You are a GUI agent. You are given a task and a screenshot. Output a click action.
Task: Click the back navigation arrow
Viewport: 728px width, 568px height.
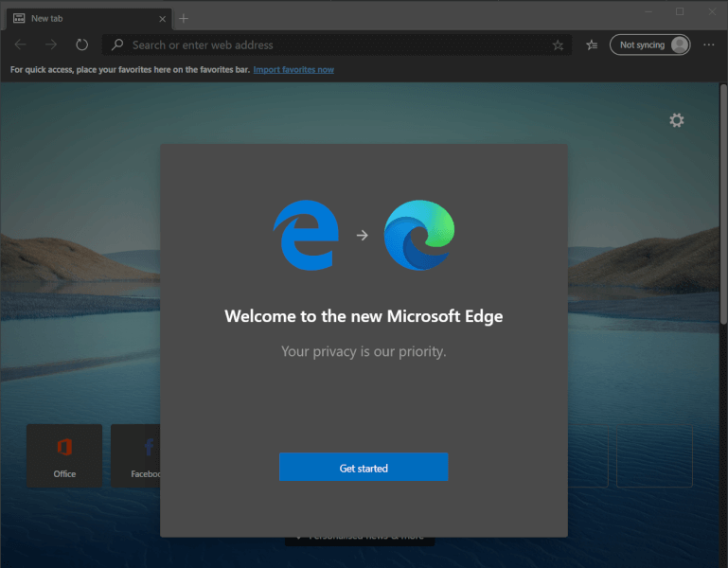coord(21,44)
